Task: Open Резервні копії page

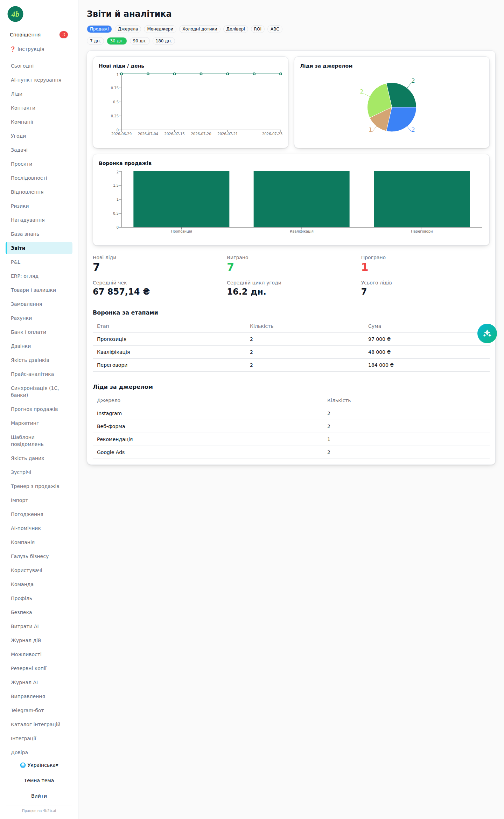Action: point(39,668)
